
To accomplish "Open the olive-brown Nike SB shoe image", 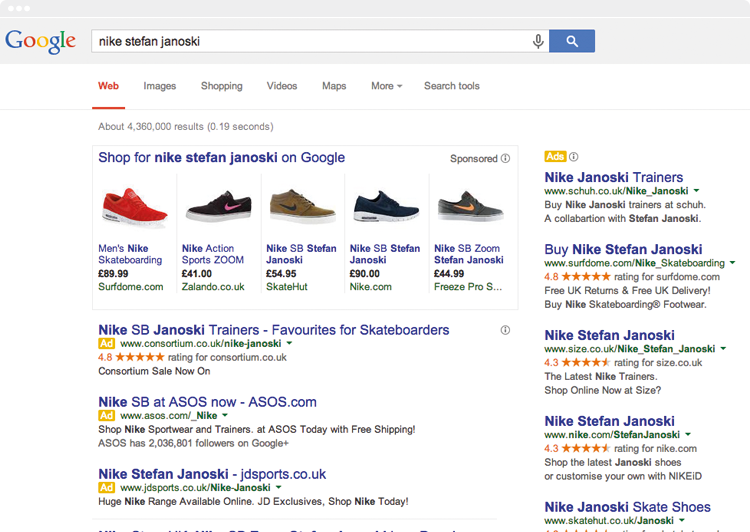I will pyautogui.click(x=303, y=207).
